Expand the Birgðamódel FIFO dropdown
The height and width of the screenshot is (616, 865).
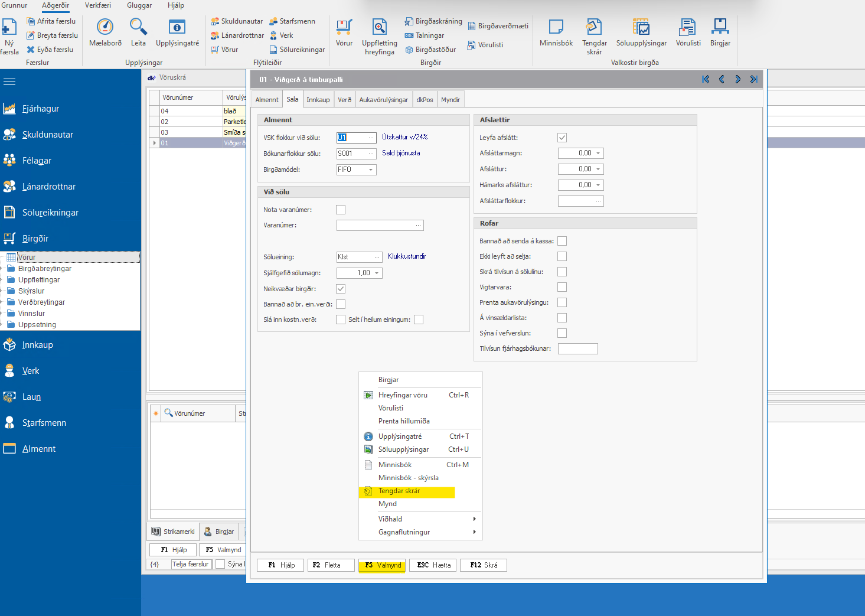tap(371, 170)
